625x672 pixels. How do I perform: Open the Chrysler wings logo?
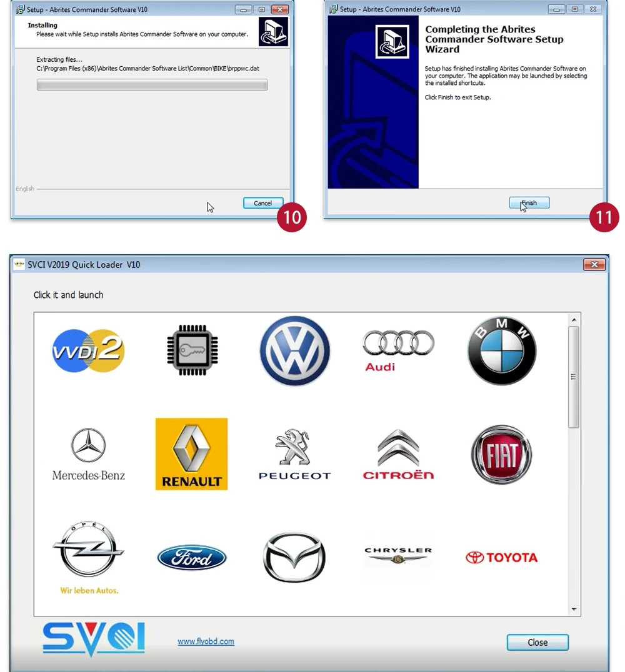[x=398, y=556]
